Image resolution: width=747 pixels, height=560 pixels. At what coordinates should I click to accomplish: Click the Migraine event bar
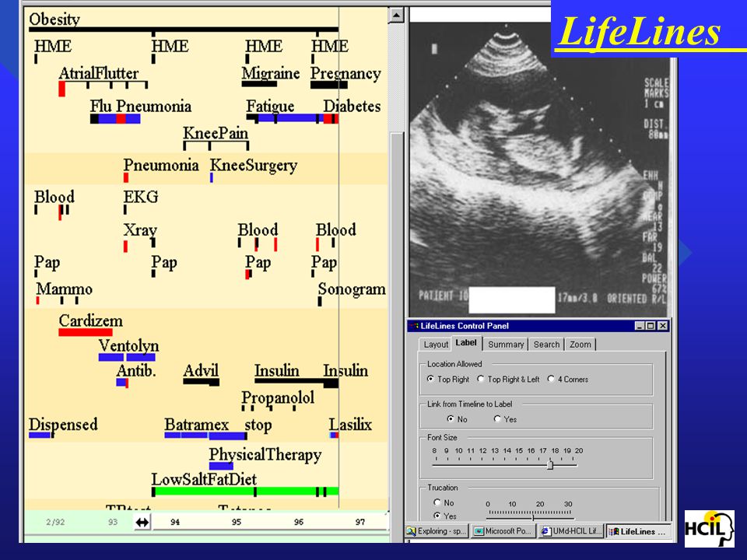(259, 84)
